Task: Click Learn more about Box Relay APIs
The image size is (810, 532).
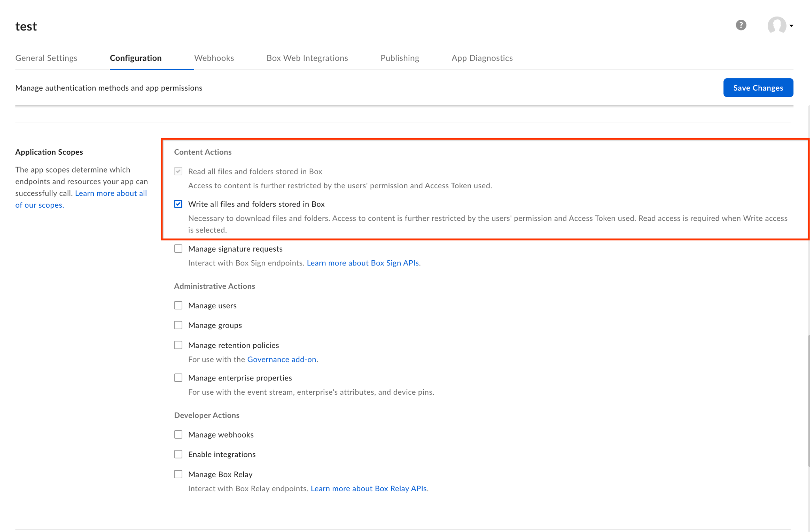Action: [369, 488]
